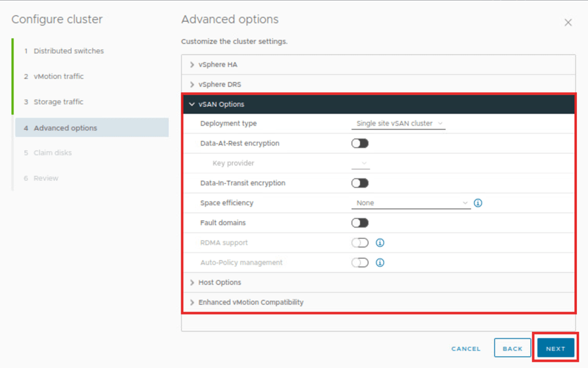The image size is (588, 368).
Task: Enable Data-At-Rest encryption toggle
Action: pos(360,144)
